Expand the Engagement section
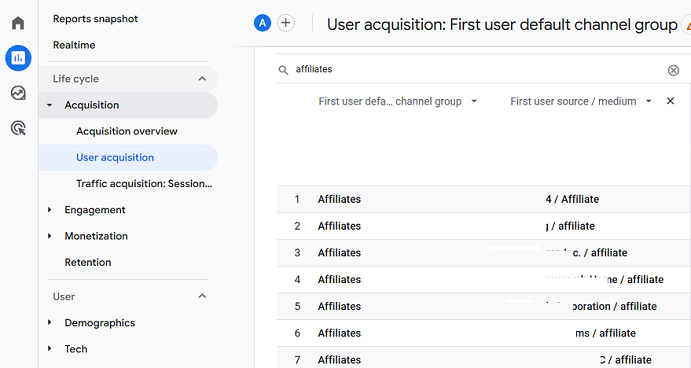 pyautogui.click(x=49, y=210)
